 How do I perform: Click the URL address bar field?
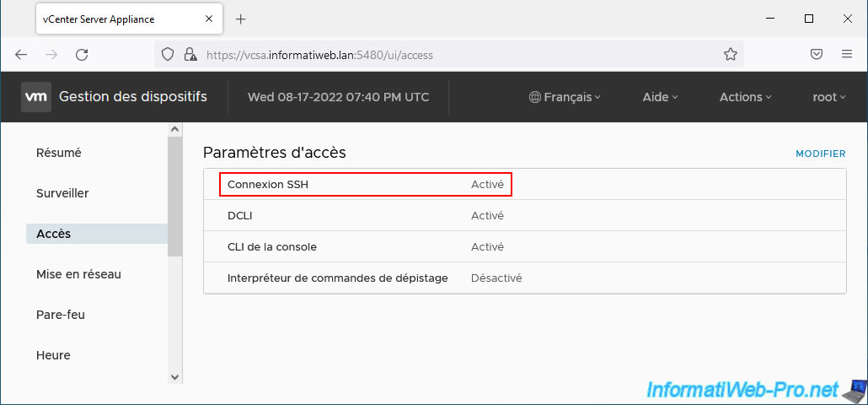[449, 54]
